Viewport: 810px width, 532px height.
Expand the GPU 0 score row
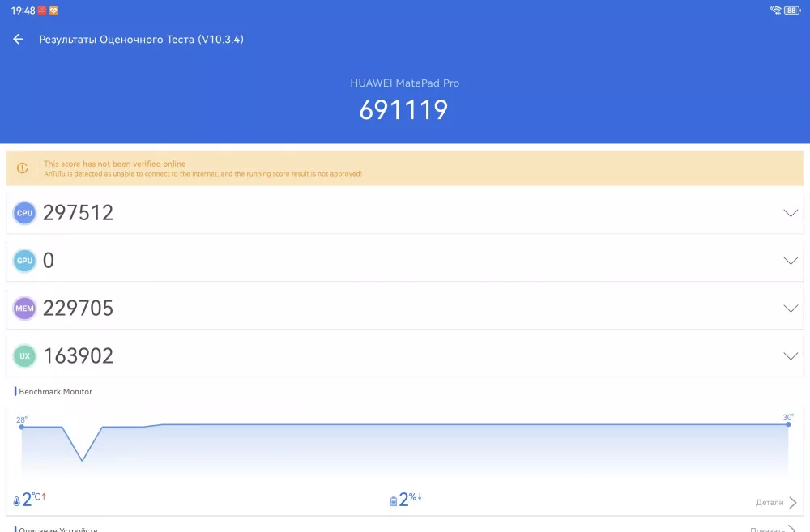coord(405,261)
